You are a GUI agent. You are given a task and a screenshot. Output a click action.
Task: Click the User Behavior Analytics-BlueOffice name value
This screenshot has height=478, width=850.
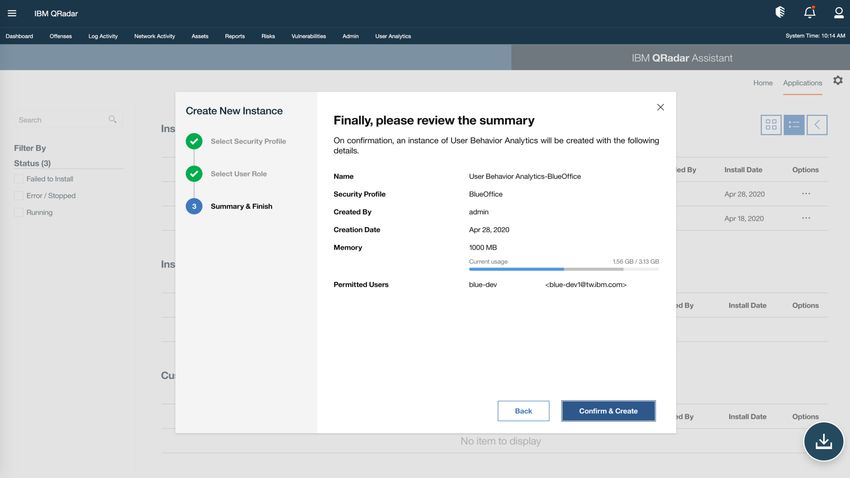(525, 176)
